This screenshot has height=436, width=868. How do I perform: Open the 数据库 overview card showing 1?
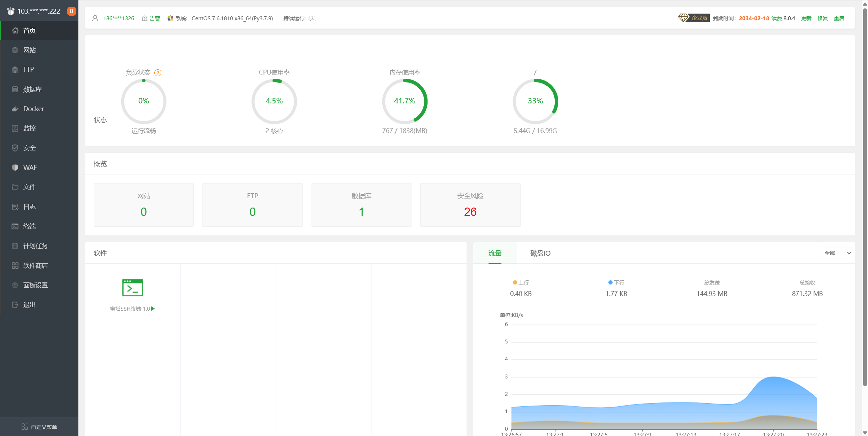pos(361,205)
